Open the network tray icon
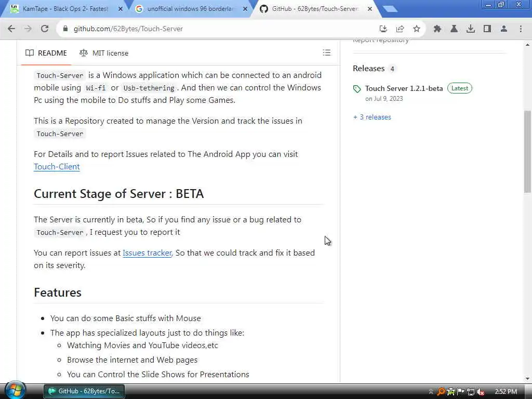 click(471, 392)
